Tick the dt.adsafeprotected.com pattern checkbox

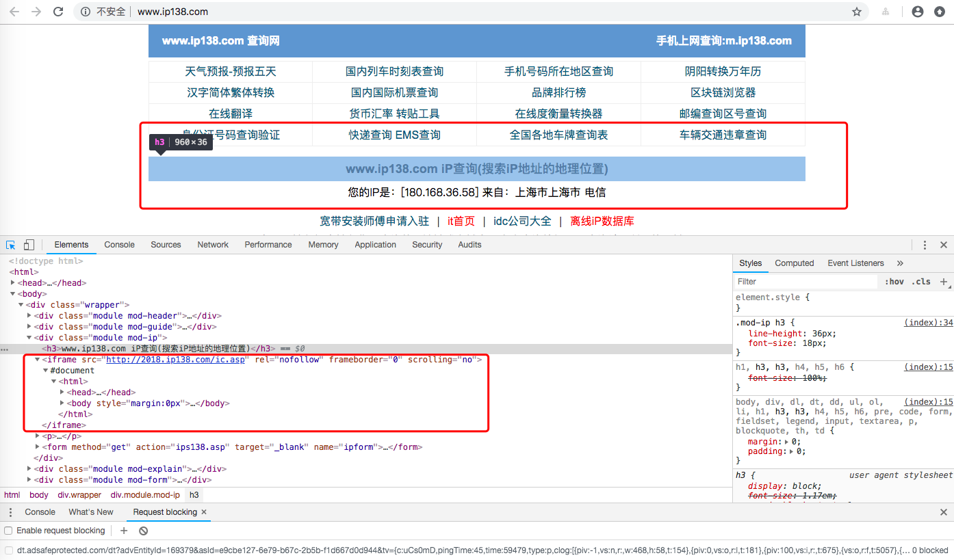click(8, 550)
